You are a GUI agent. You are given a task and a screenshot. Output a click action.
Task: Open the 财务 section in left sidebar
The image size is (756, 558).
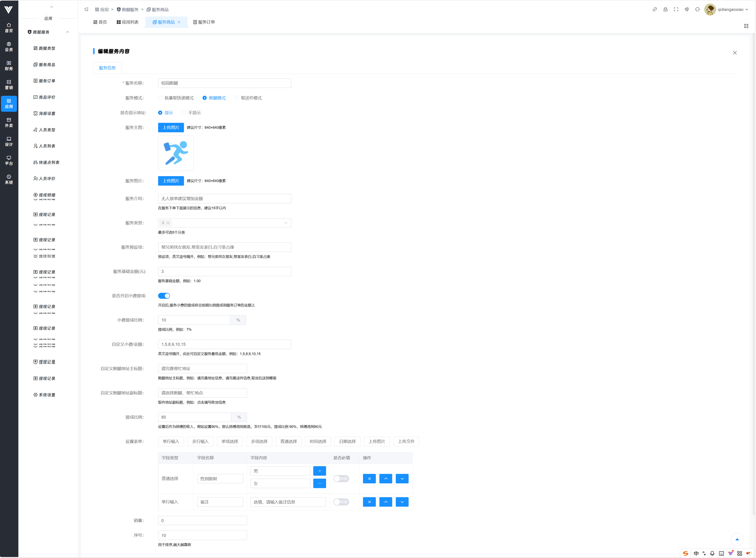tap(9, 66)
